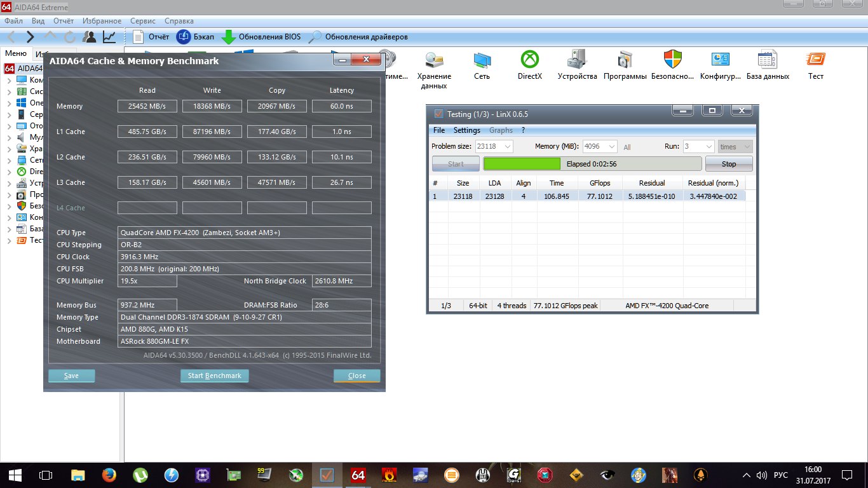Open the Программы software icon
Screen dimensions: 868x488
point(625,65)
